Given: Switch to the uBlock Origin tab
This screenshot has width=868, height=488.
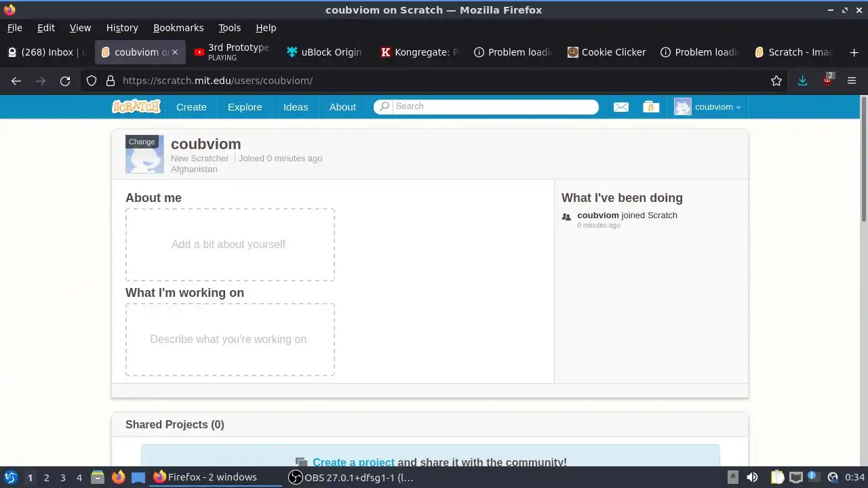Looking at the screenshot, I should [x=325, y=52].
